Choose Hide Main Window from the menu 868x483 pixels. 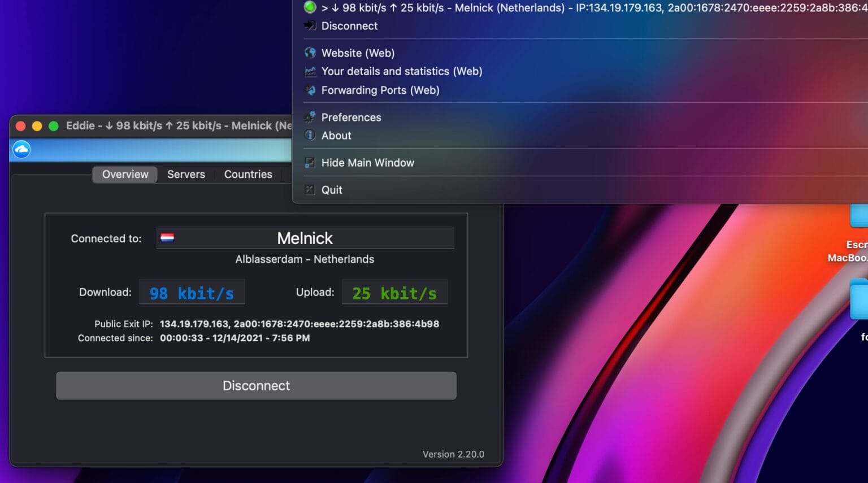pyautogui.click(x=367, y=162)
